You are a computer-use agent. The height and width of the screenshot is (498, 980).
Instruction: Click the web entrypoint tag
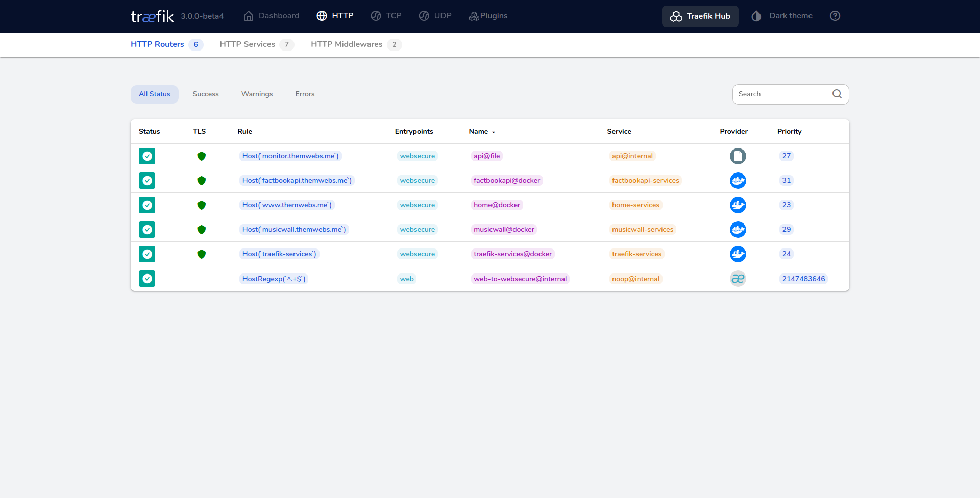pos(407,279)
